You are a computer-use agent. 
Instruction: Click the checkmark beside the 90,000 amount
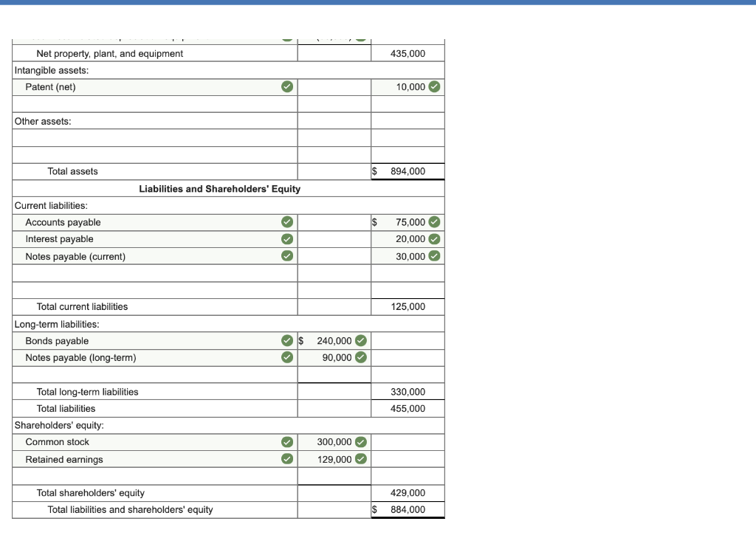click(360, 357)
